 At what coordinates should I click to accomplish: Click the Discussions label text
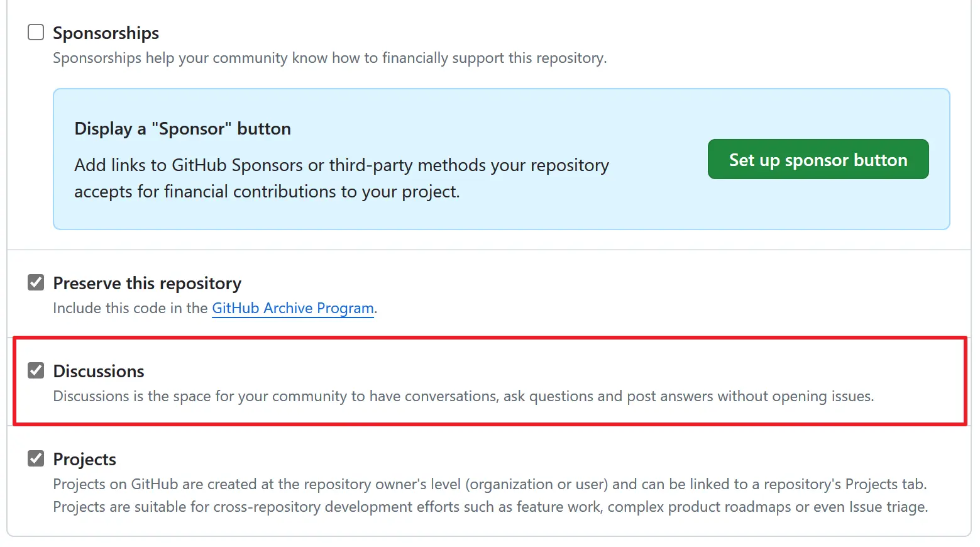pos(99,371)
